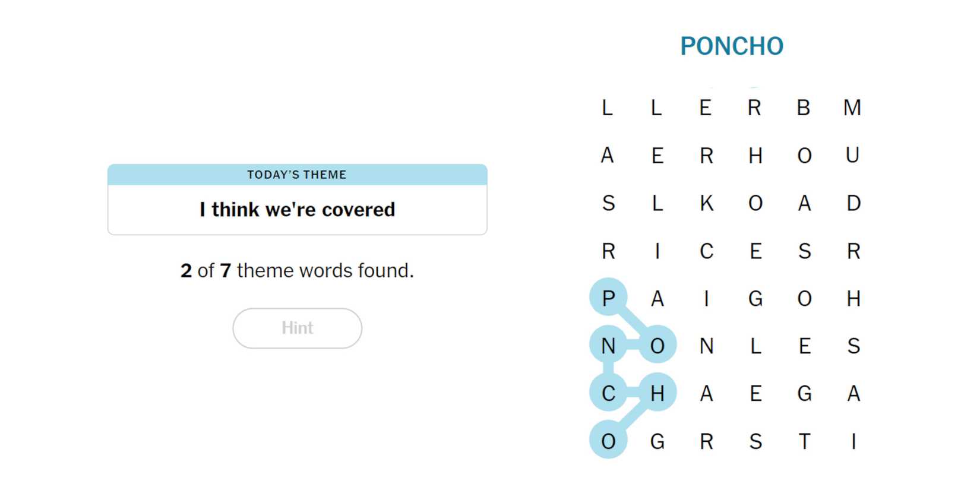Viewport: 980px width, 490px height.
Task: Tap the letter T tile
Action: tap(804, 441)
